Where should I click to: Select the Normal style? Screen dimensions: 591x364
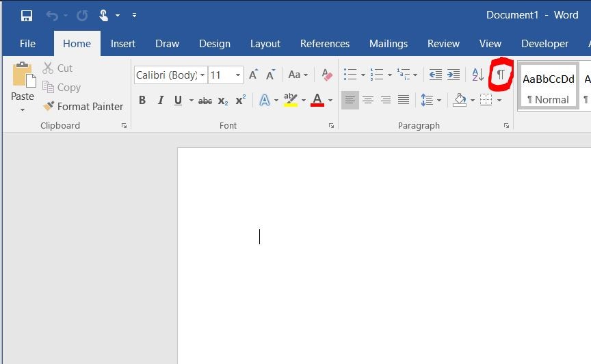click(548, 86)
